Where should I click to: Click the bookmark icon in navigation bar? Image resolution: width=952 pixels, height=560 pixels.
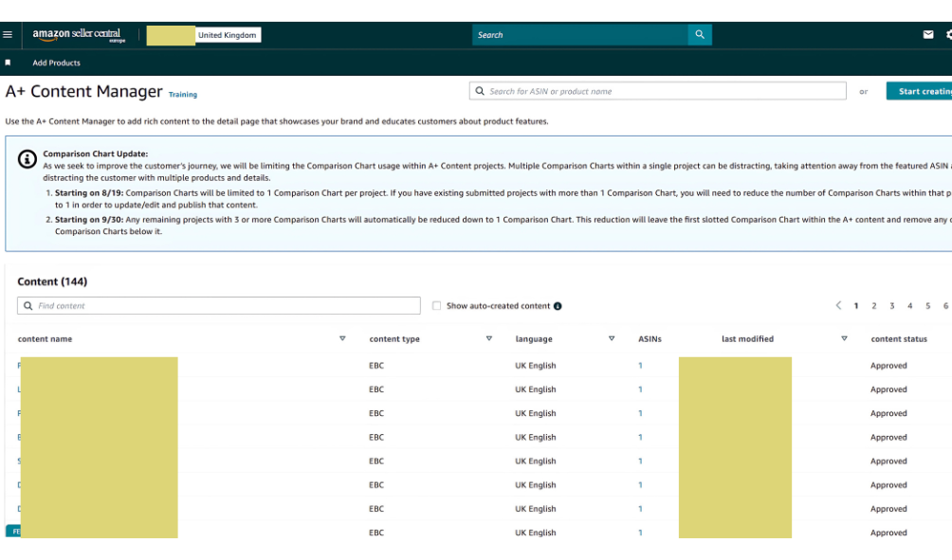click(x=8, y=63)
